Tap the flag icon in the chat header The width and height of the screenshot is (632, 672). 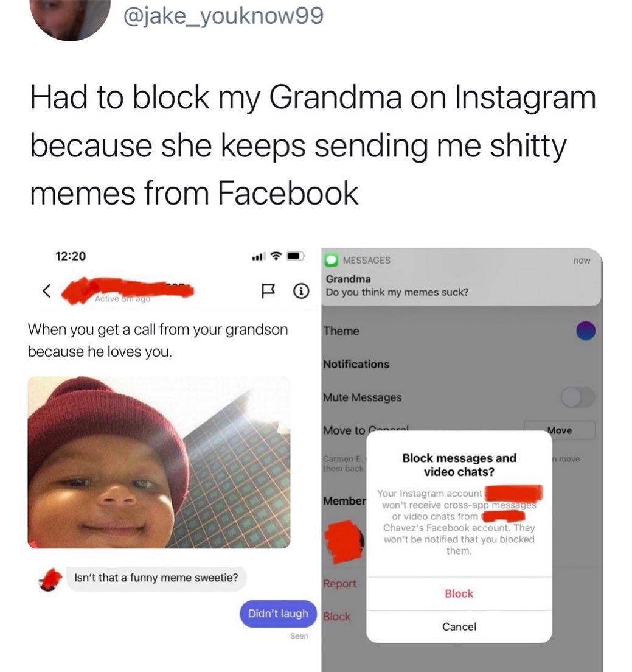[268, 292]
